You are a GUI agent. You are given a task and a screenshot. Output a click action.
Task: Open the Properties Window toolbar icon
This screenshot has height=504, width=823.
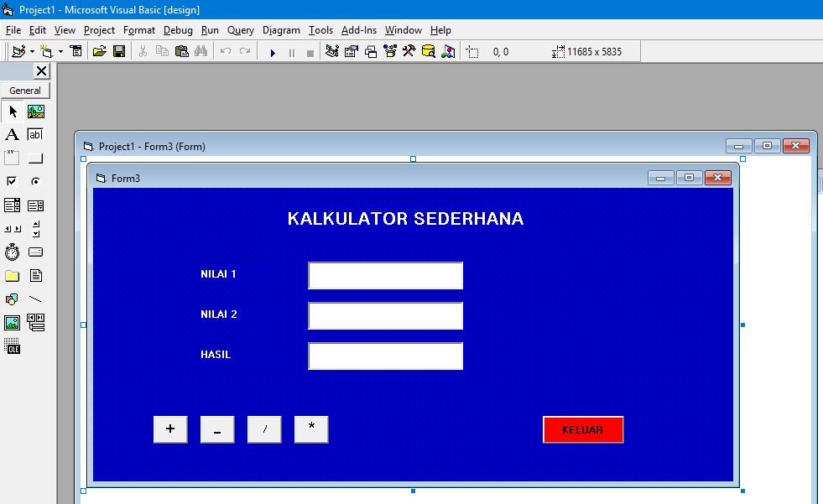350,51
